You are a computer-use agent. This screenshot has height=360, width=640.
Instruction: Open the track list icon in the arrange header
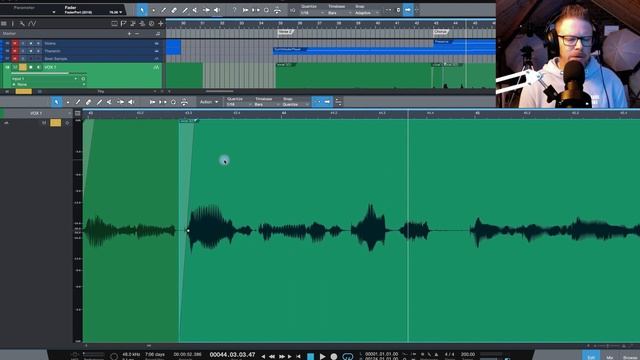tap(4, 24)
